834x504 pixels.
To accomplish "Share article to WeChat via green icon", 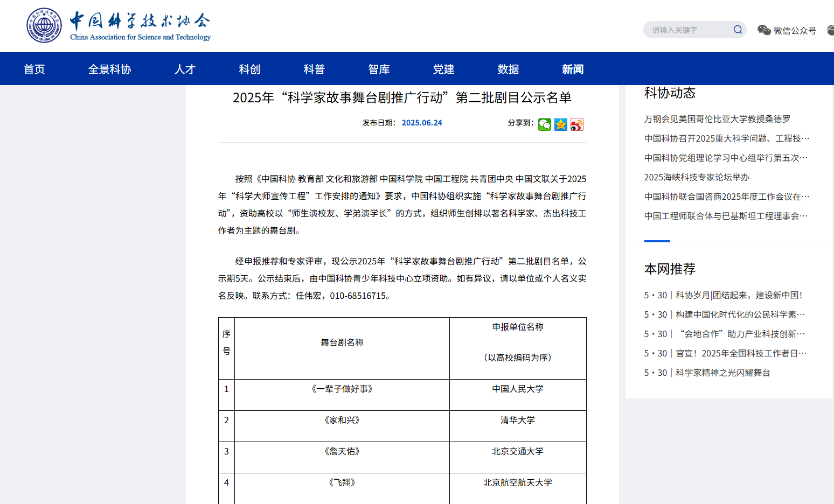I will 544,124.
